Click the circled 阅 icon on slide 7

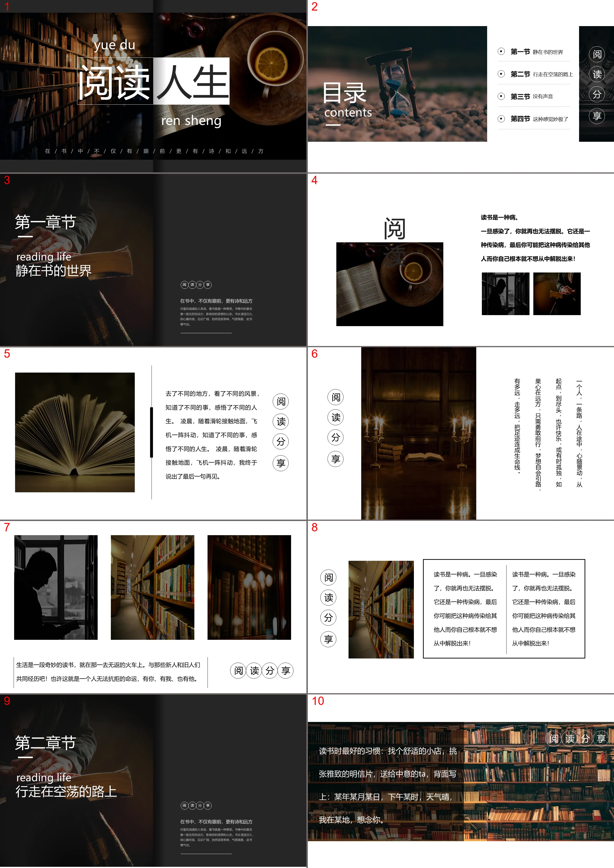click(x=238, y=670)
